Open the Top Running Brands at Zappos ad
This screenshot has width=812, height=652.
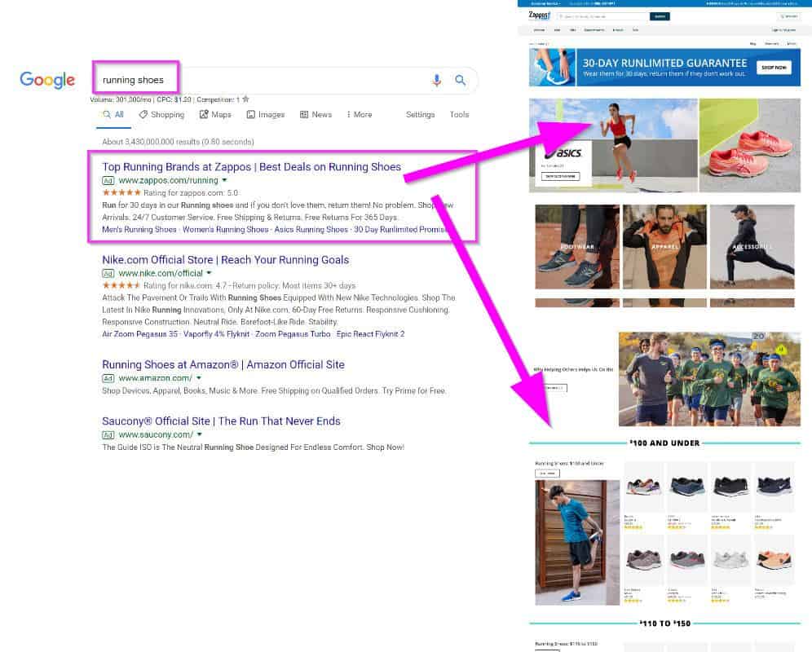click(x=251, y=167)
